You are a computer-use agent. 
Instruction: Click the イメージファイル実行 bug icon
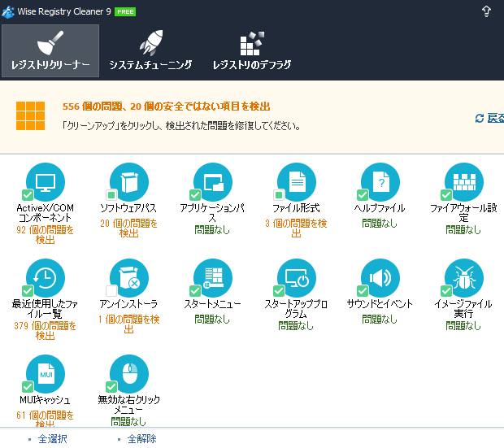[x=463, y=278]
